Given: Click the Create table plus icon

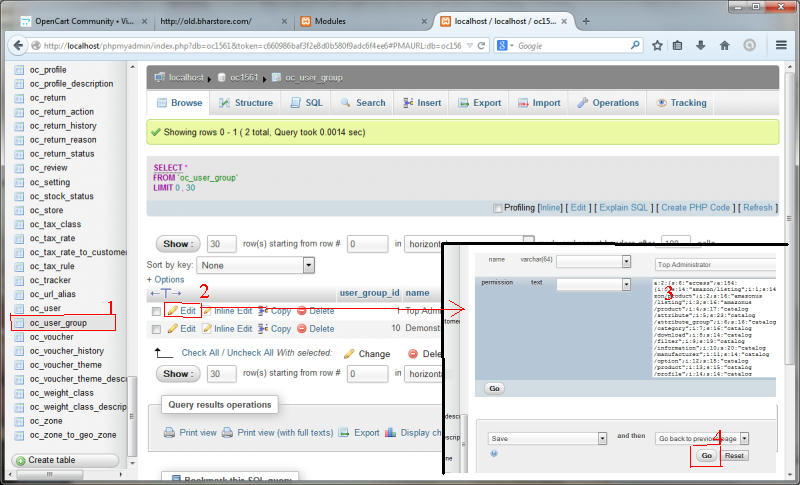Looking at the screenshot, I should pyautogui.click(x=21, y=461).
